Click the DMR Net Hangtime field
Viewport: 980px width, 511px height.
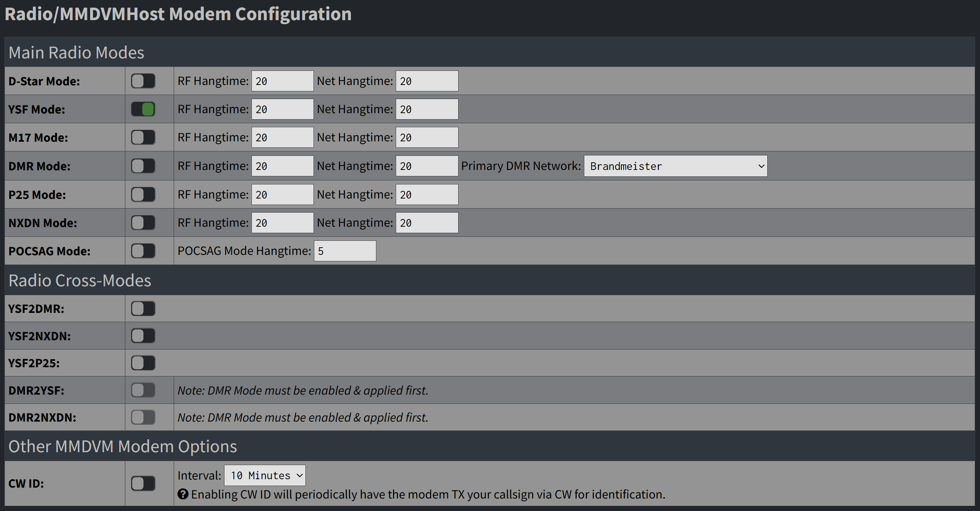tap(427, 166)
